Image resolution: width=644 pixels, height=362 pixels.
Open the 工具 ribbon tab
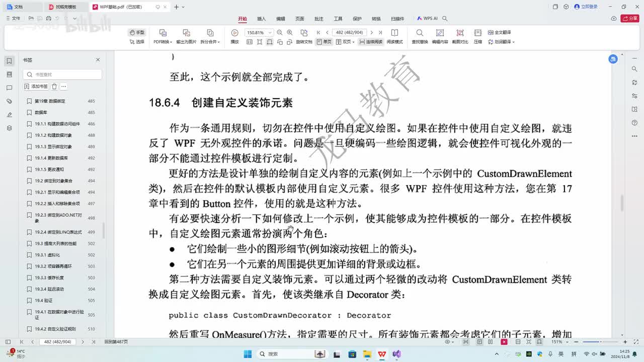[x=338, y=19]
